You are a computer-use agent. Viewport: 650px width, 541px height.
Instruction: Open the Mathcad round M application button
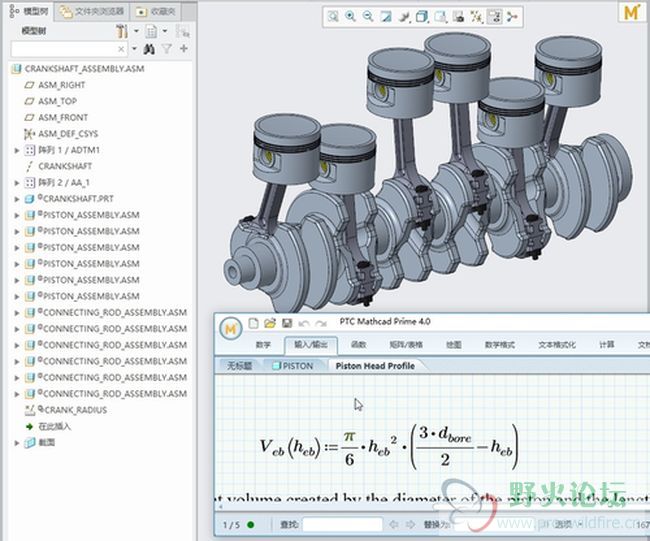tap(230, 329)
